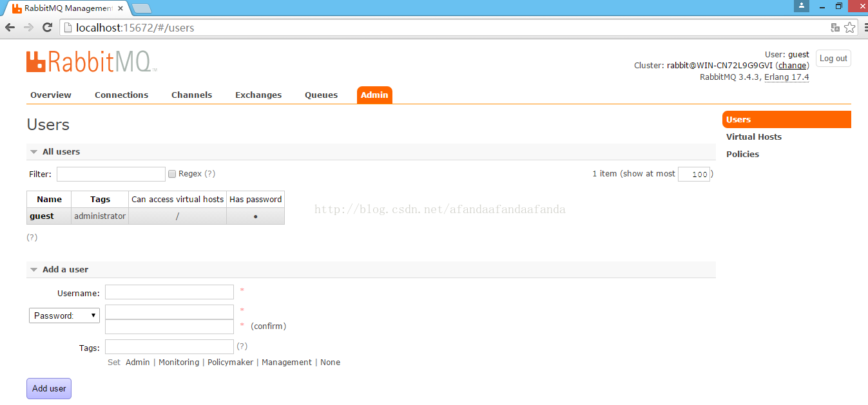The width and height of the screenshot is (868, 405).
Task: Reload the page with refresh icon
Action: coord(47,28)
